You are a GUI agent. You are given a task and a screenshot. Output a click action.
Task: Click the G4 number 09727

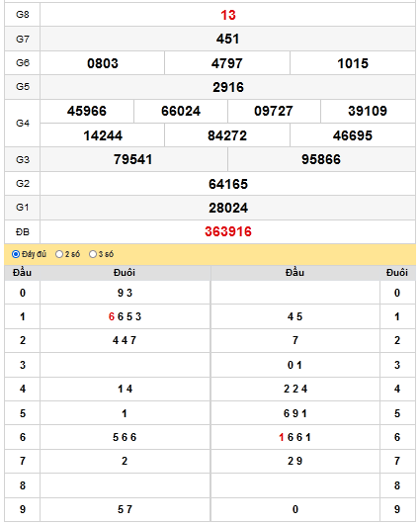274,111
